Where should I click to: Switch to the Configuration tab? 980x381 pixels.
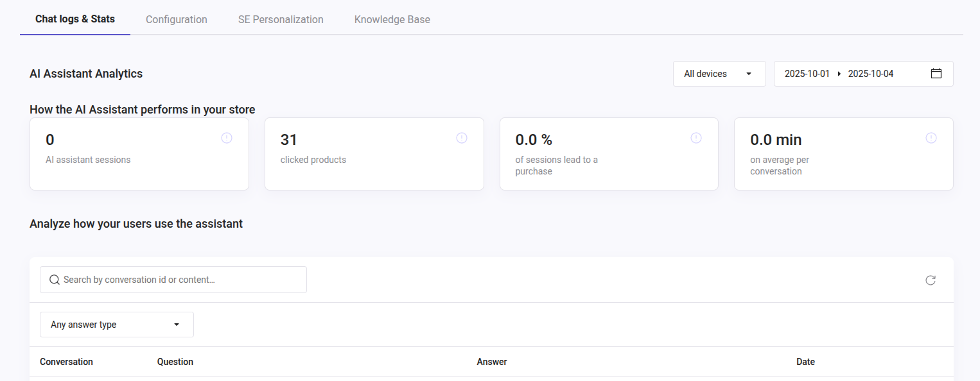(177, 19)
